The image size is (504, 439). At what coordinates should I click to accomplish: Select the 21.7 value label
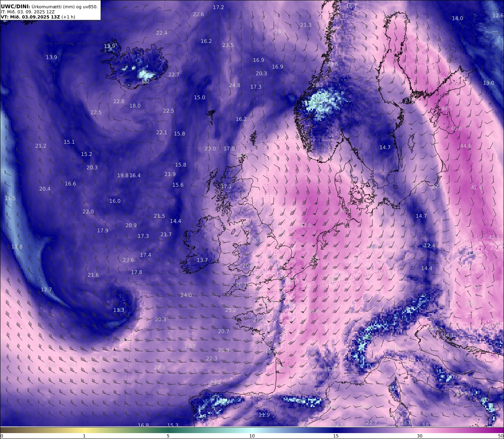click(166, 234)
